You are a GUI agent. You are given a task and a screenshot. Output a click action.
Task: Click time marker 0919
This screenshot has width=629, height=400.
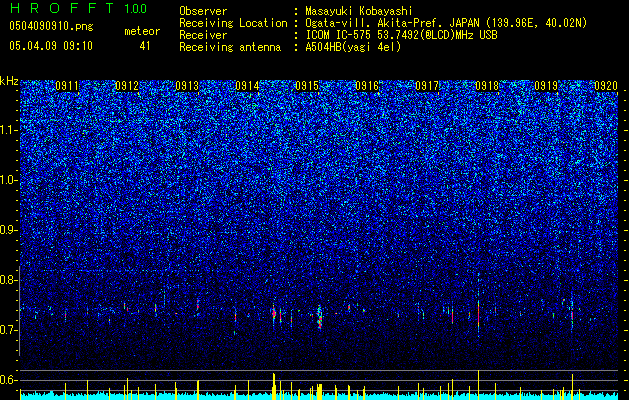pos(546,86)
